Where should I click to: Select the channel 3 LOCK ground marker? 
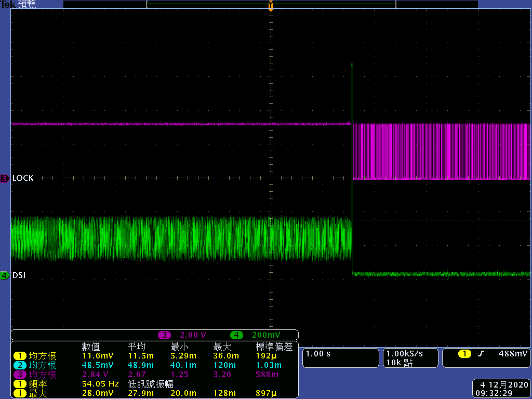tap(4, 179)
